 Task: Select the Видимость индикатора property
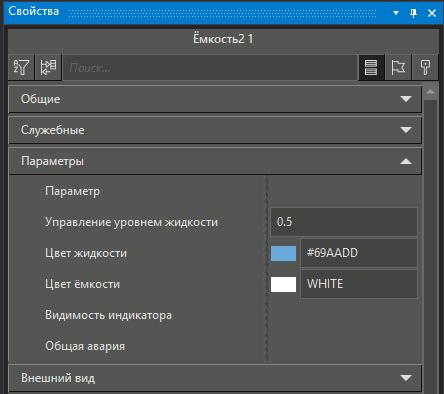(108, 315)
